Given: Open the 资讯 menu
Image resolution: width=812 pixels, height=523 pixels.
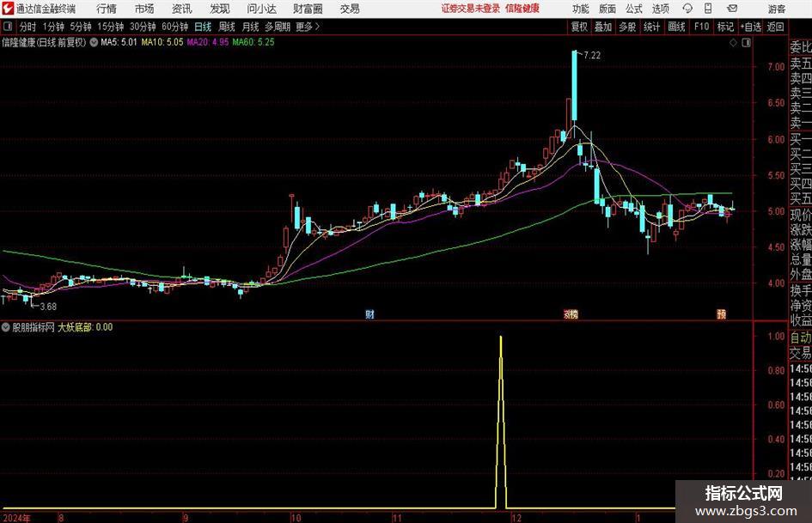Looking at the screenshot, I should (182, 9).
